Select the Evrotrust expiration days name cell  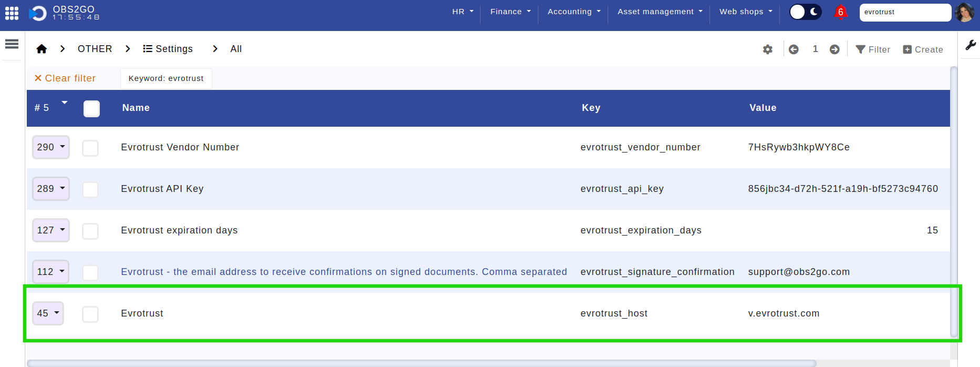click(179, 230)
